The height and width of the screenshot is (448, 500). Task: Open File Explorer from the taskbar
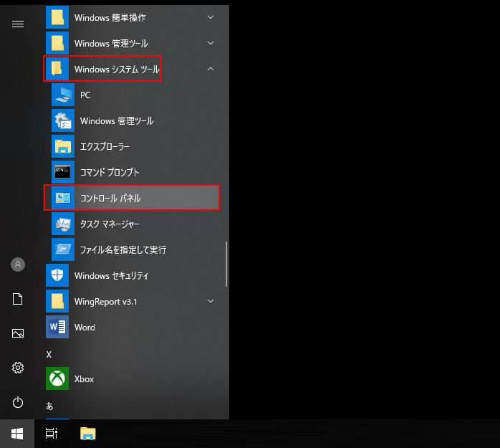[87, 434]
